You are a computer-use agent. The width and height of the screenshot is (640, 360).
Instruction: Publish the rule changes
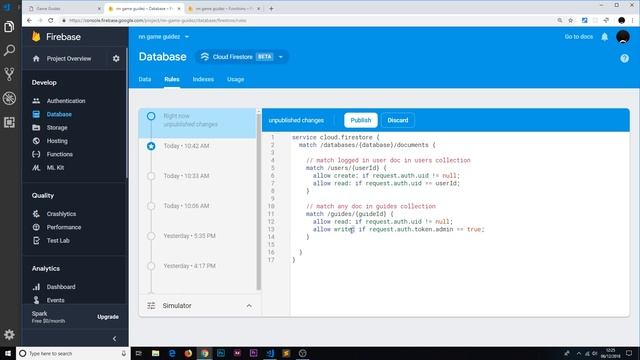(361, 120)
